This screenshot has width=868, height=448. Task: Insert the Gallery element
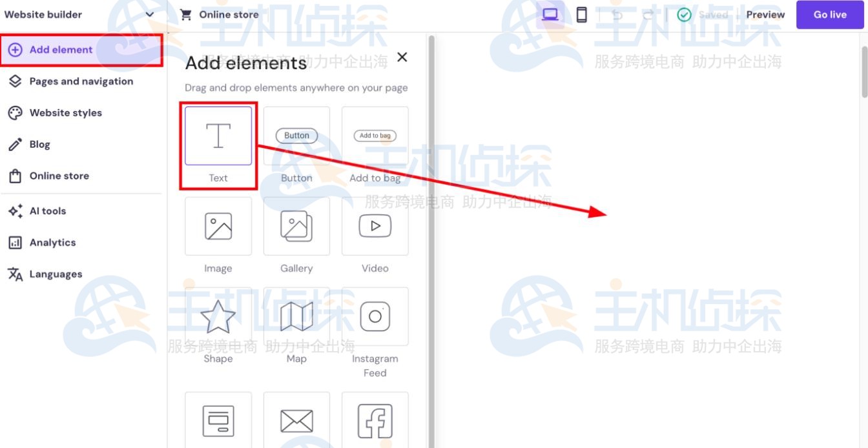click(x=296, y=226)
